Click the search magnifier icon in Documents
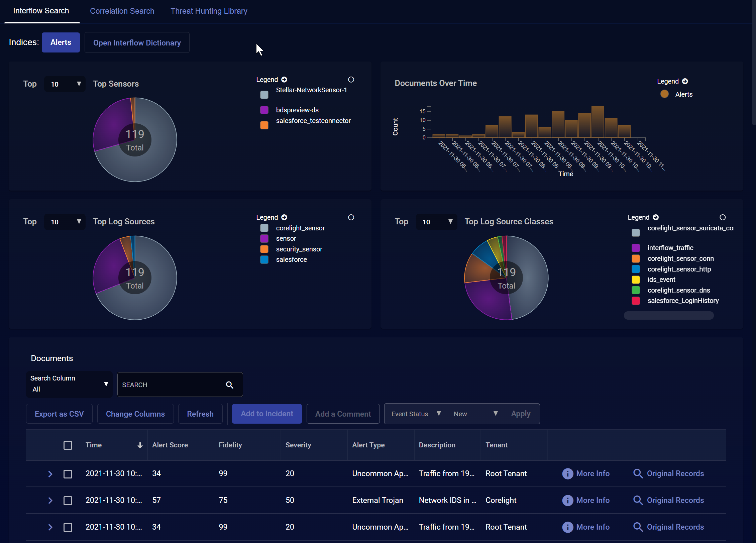Image resolution: width=756 pixels, height=543 pixels. click(x=229, y=385)
